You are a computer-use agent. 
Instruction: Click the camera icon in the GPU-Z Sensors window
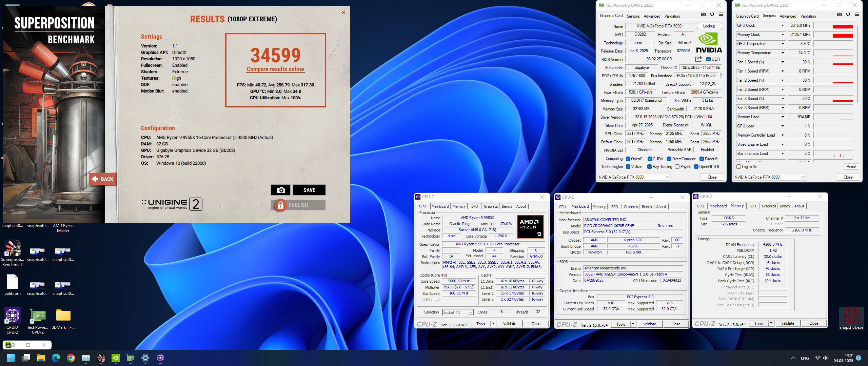point(840,15)
